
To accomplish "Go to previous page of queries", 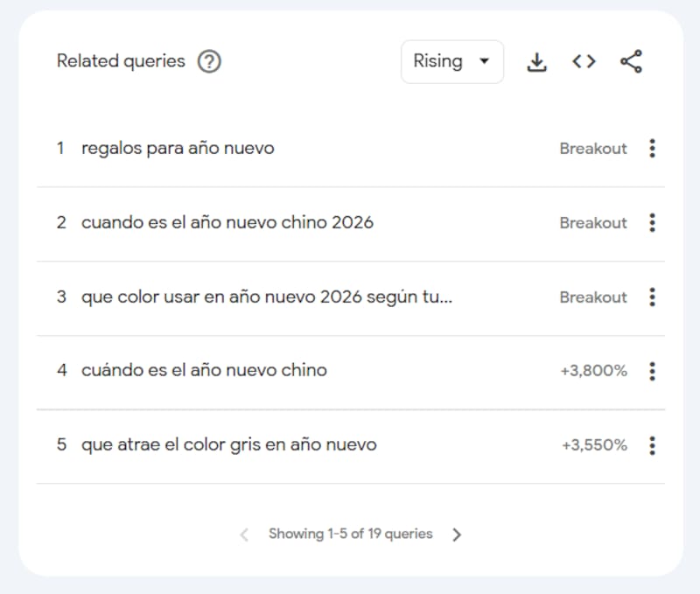I will [244, 535].
